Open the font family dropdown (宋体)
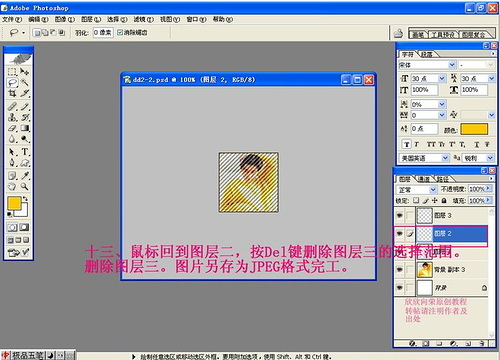Image resolution: width=500 pixels, height=360 pixels. (452, 65)
